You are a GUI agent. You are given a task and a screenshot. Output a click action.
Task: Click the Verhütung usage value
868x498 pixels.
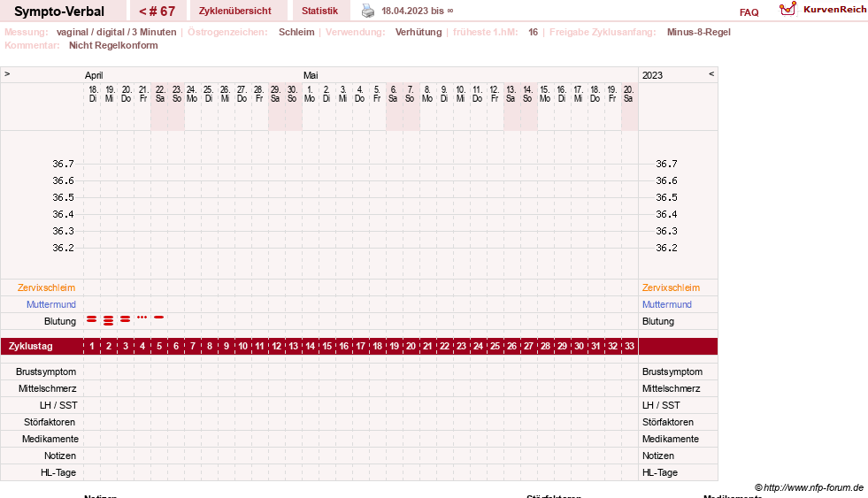(x=419, y=32)
